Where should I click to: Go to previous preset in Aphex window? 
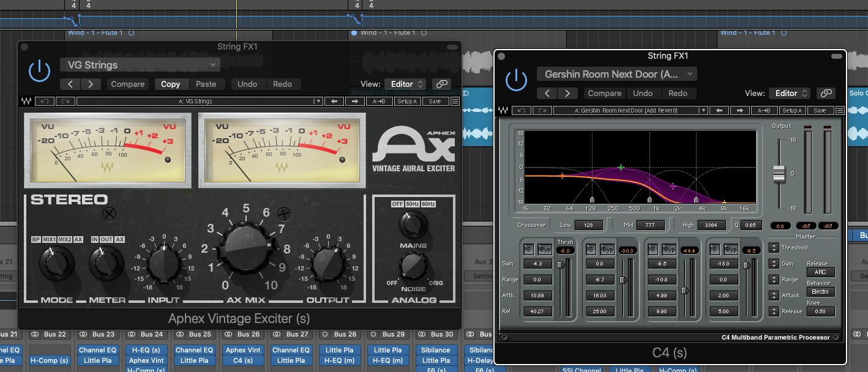pos(70,84)
